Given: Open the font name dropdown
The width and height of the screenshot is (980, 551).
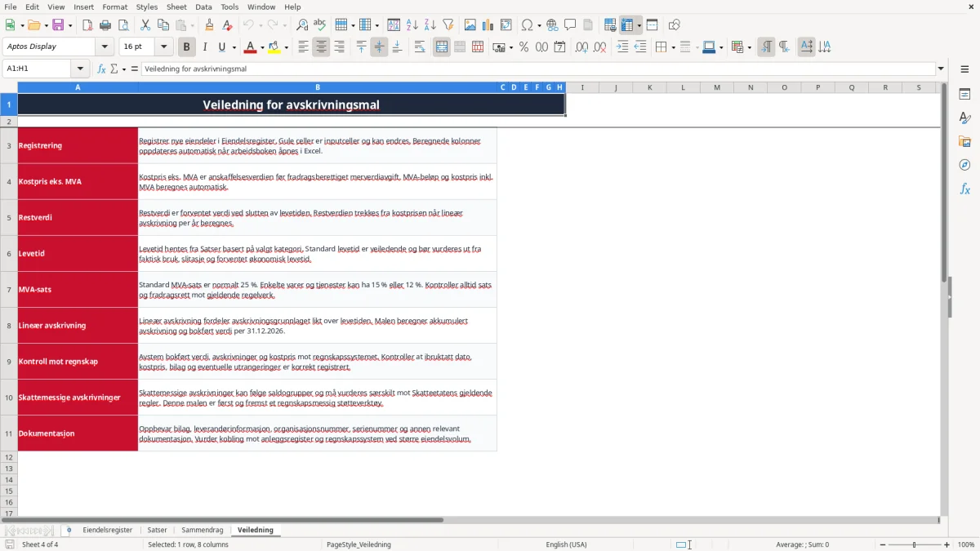Looking at the screenshot, I should pos(105,47).
